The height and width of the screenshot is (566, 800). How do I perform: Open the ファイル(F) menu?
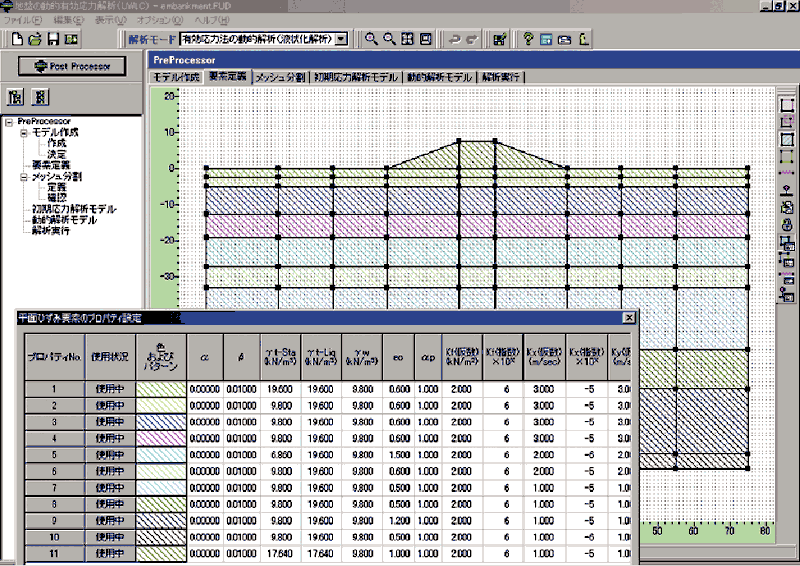[x=23, y=20]
